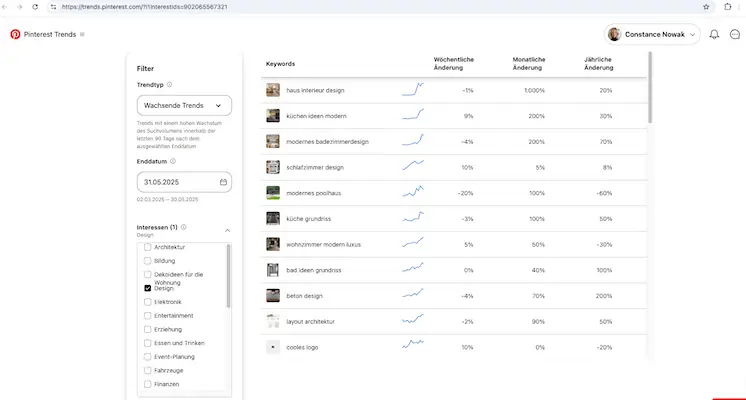
Task: Click the info icon next to Enddatum
Action: (x=174, y=160)
